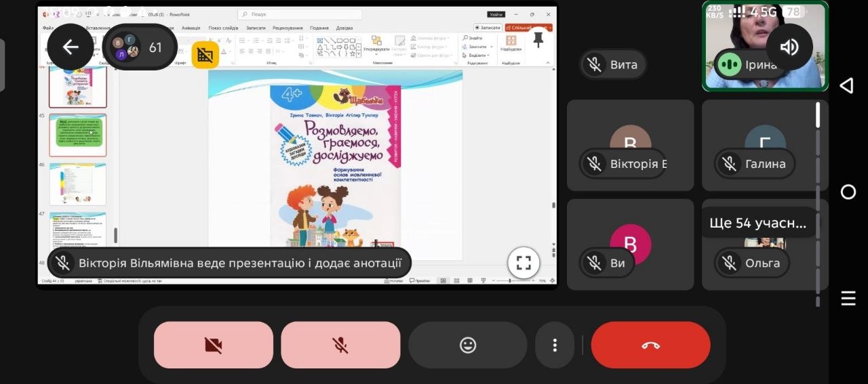This screenshot has width=868, height=384.
Task: Open more options three-dot menu
Action: pyautogui.click(x=555, y=345)
